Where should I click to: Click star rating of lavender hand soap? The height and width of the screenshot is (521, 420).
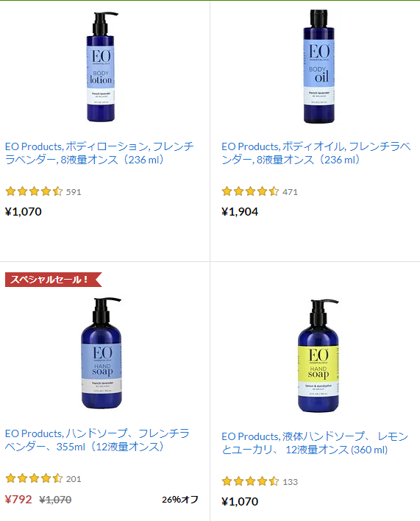point(34,478)
